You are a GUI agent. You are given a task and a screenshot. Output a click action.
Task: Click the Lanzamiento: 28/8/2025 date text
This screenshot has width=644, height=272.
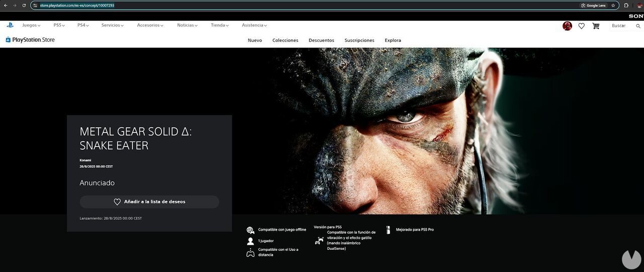point(111,219)
